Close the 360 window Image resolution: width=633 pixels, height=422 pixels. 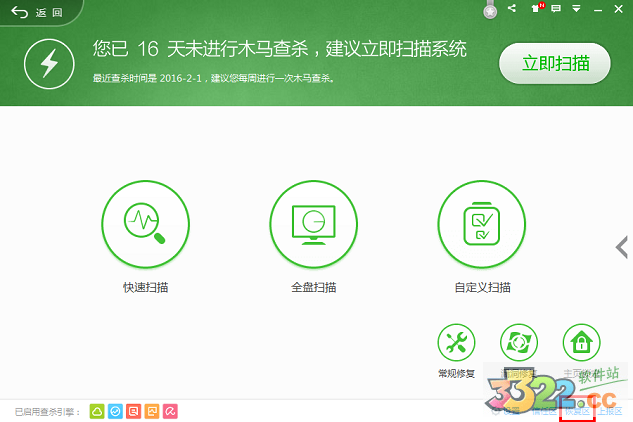[x=618, y=9]
